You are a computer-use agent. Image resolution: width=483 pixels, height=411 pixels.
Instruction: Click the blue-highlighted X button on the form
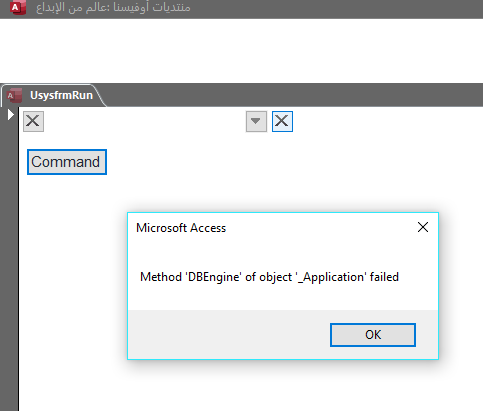pyautogui.click(x=282, y=121)
